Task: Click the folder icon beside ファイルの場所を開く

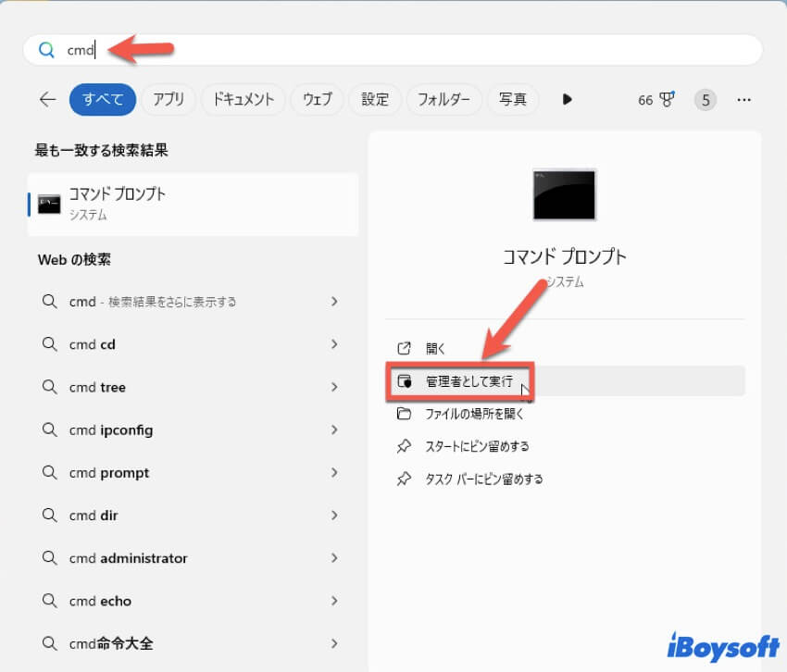Action: pyautogui.click(x=404, y=414)
